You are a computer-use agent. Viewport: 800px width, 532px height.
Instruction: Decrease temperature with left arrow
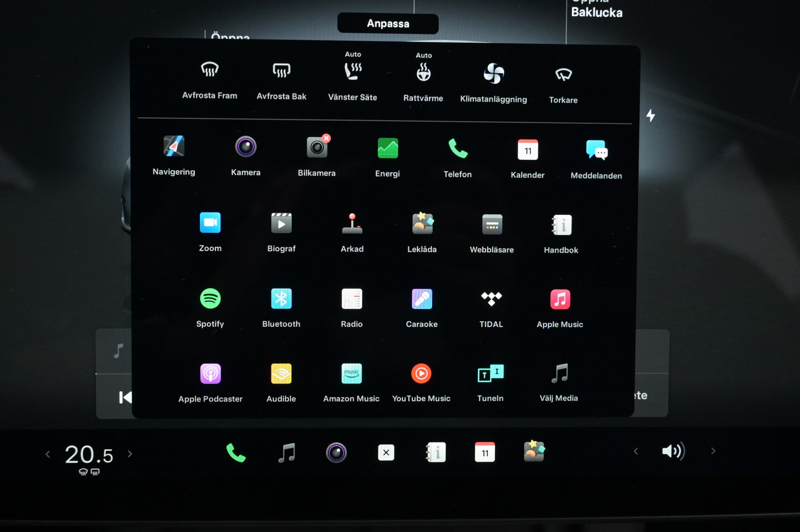48,454
